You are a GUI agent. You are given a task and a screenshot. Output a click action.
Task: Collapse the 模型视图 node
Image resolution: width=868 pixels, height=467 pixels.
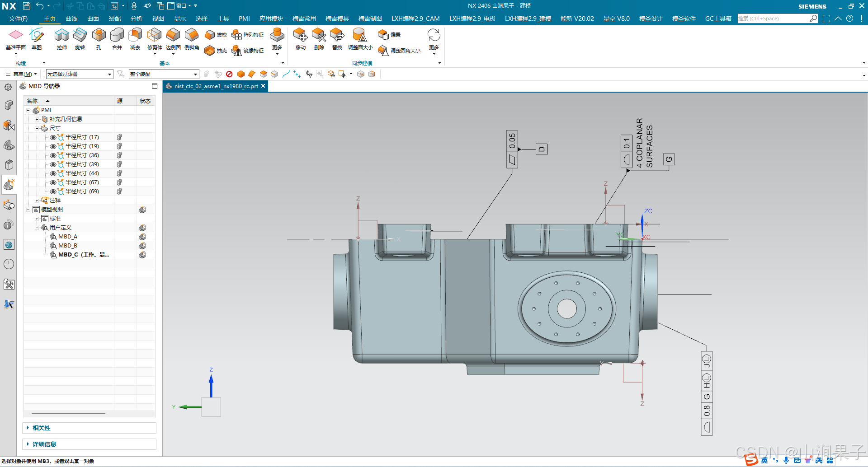(28, 210)
